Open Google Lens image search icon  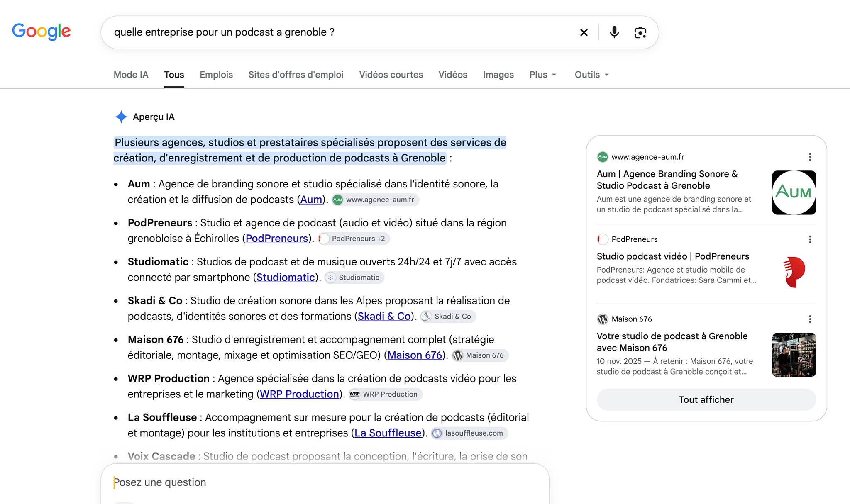tap(640, 32)
